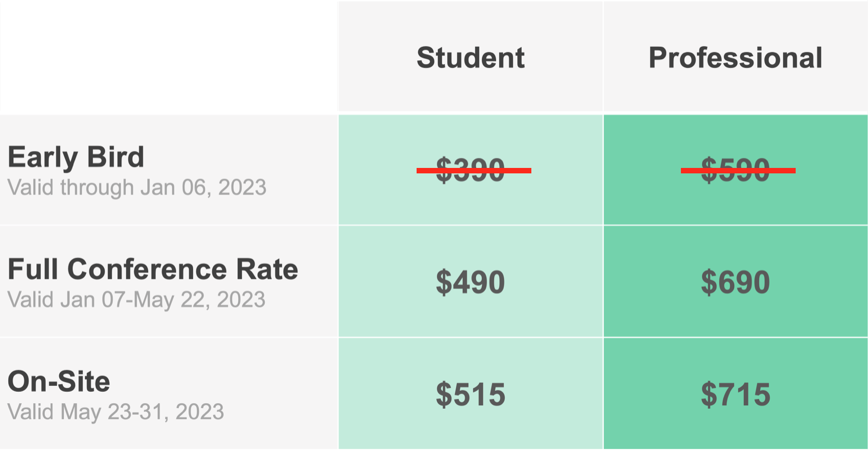868x450 pixels.
Task: Choose the $690 professional full rate
Action: [x=735, y=282]
